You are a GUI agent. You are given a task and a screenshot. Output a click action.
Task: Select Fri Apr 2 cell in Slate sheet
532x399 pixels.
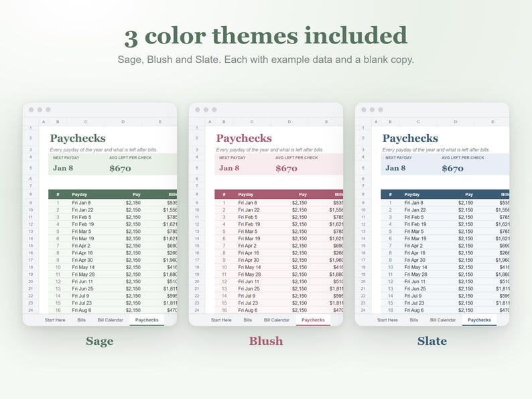point(413,246)
